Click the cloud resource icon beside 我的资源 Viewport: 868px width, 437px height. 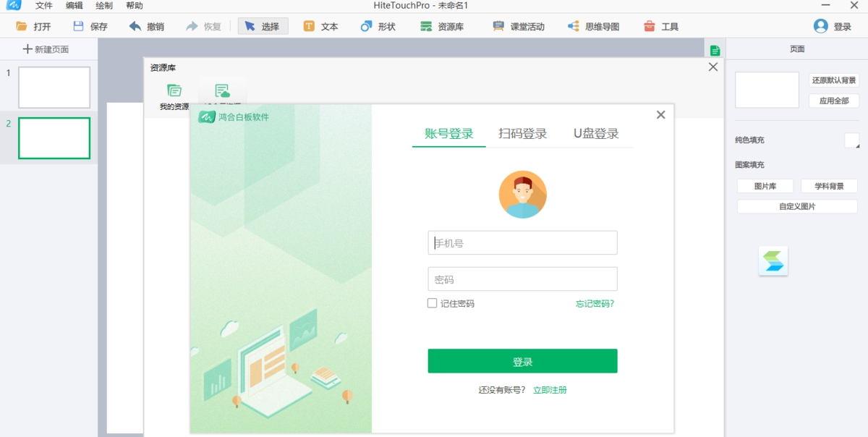click(x=222, y=92)
